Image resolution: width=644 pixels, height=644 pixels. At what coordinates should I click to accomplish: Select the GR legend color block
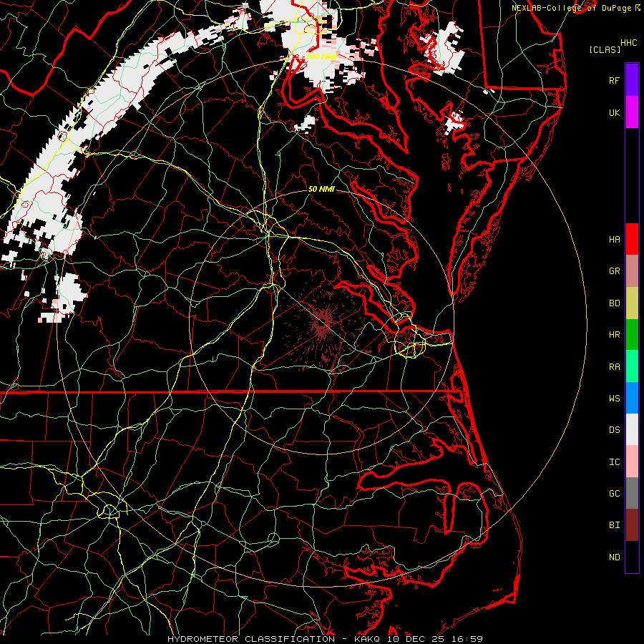click(x=632, y=271)
